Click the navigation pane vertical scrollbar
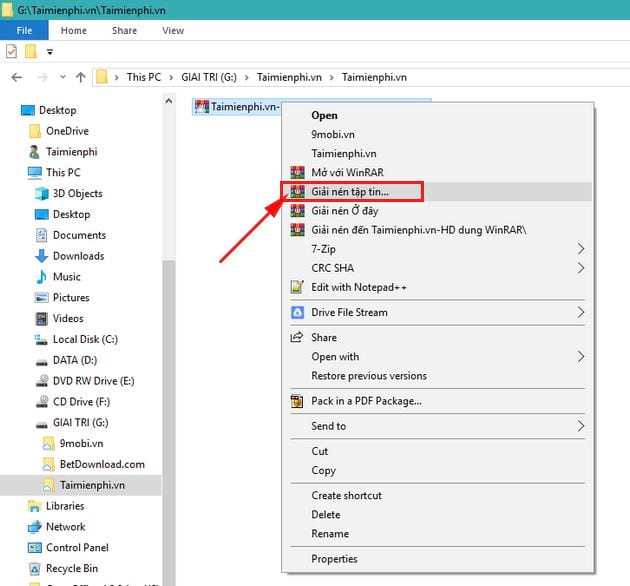This screenshot has width=630, height=586. coord(168,400)
